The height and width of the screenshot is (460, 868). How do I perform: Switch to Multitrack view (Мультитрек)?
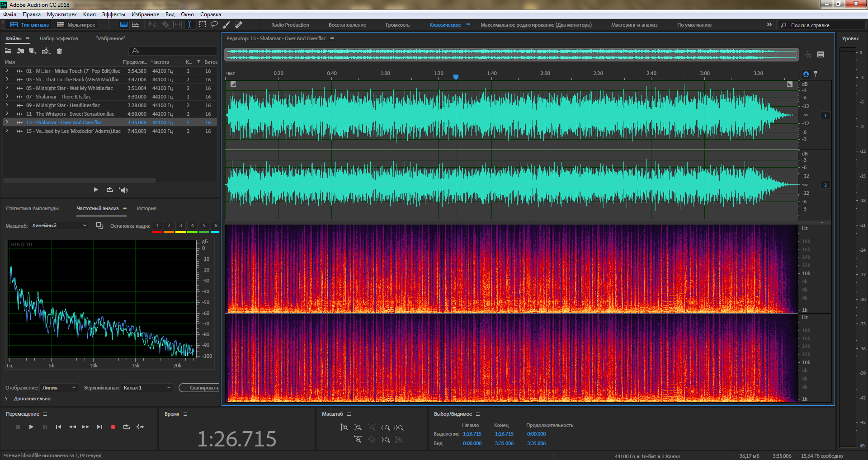point(76,25)
